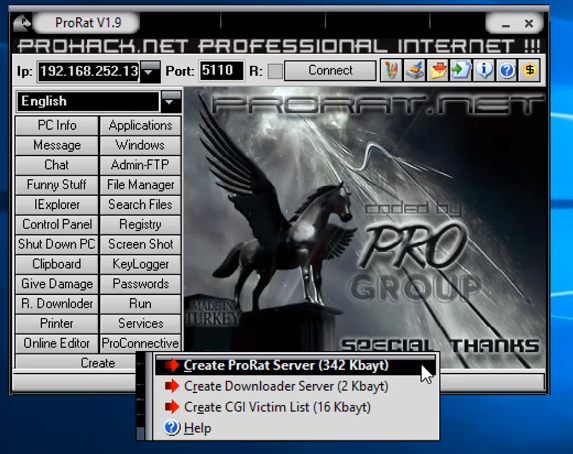Click the Funny Stuff button
The height and width of the screenshot is (454, 573).
coord(57,185)
